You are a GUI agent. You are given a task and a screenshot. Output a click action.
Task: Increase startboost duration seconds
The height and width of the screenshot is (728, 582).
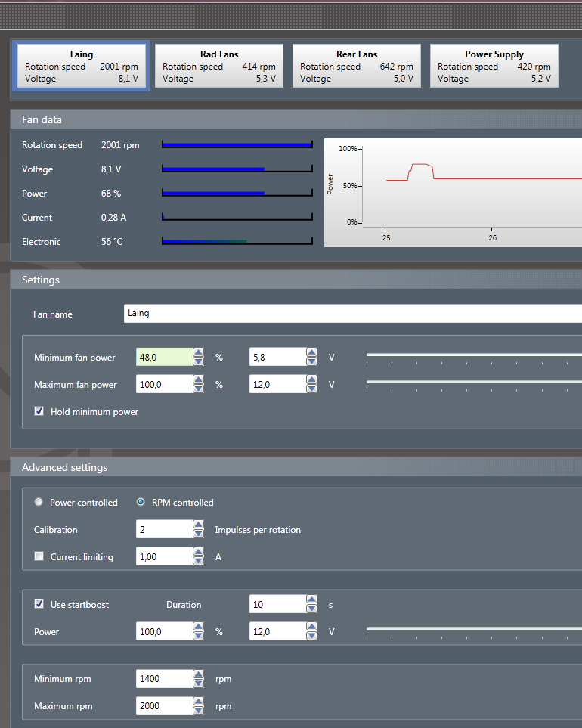pos(311,600)
